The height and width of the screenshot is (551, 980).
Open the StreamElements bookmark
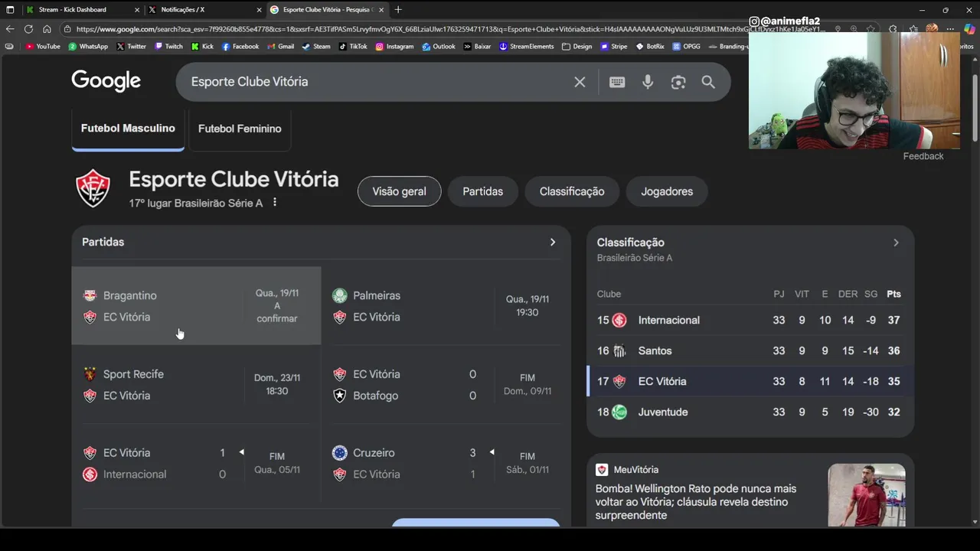[527, 46]
